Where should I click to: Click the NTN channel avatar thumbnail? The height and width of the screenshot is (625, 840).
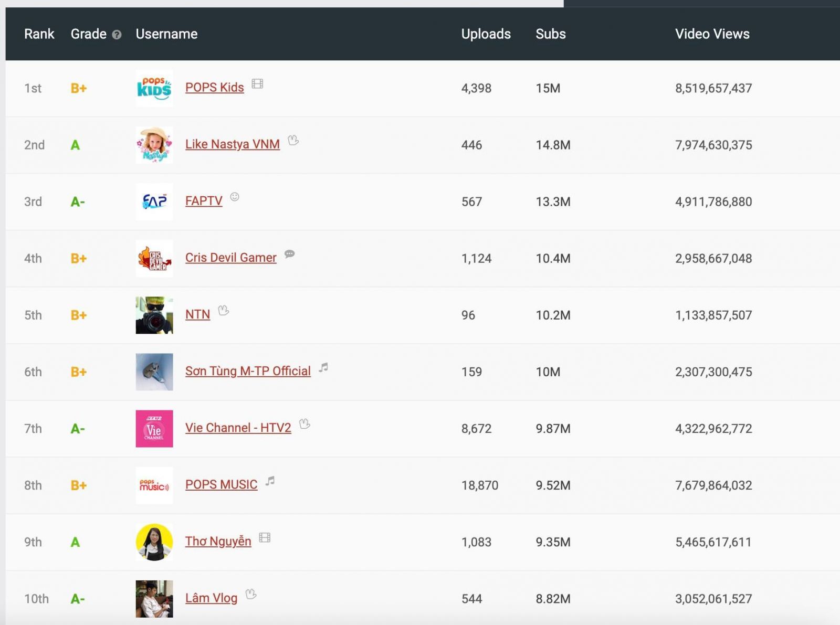click(x=154, y=315)
